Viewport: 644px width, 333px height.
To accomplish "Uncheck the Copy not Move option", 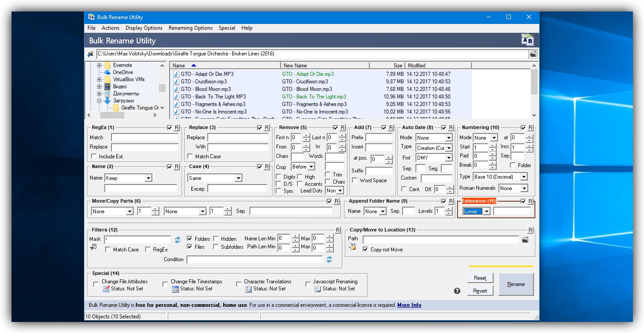I will pos(365,250).
